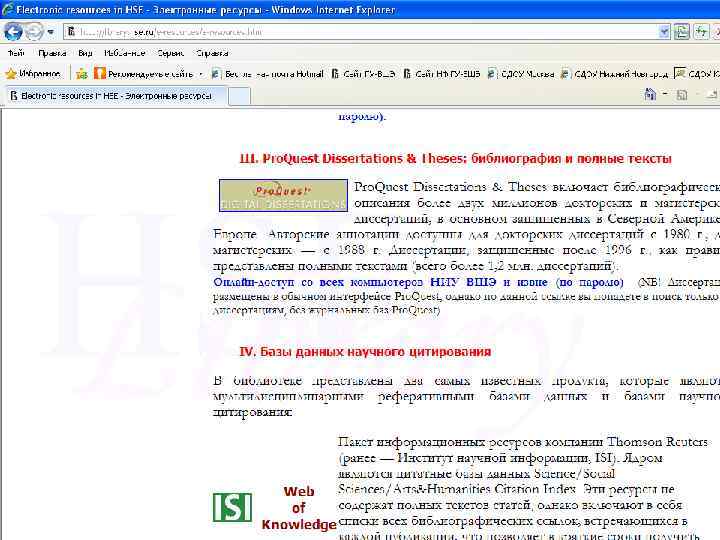Click the green ISI logo
720x540 pixels.
coord(232,507)
